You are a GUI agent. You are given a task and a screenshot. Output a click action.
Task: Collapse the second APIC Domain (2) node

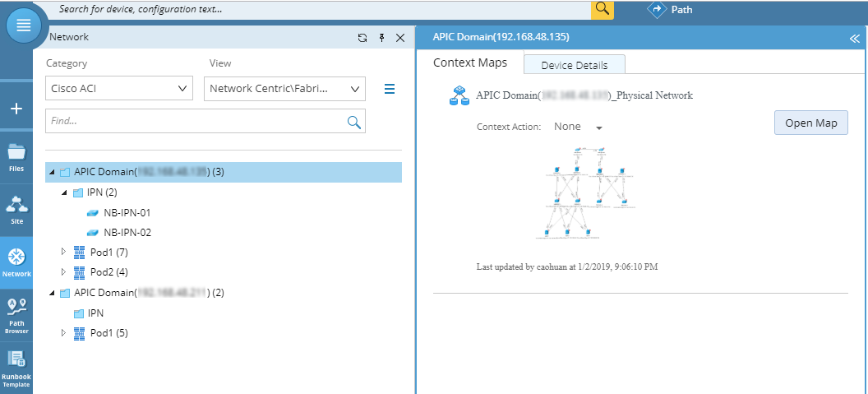(x=52, y=293)
